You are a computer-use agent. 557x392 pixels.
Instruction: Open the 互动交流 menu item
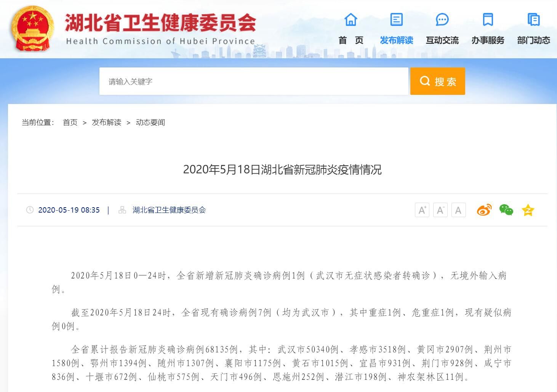click(x=442, y=40)
